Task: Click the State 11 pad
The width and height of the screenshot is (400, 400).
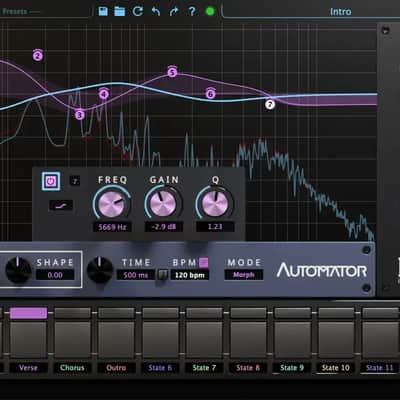Action: (380, 339)
